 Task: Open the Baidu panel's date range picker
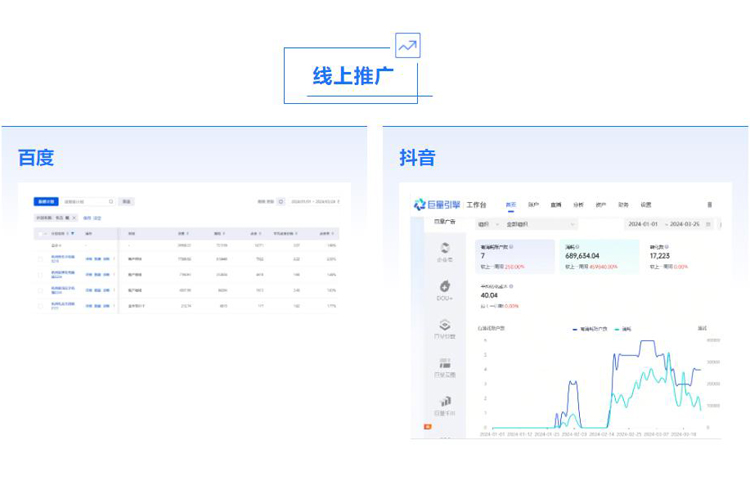(315, 201)
